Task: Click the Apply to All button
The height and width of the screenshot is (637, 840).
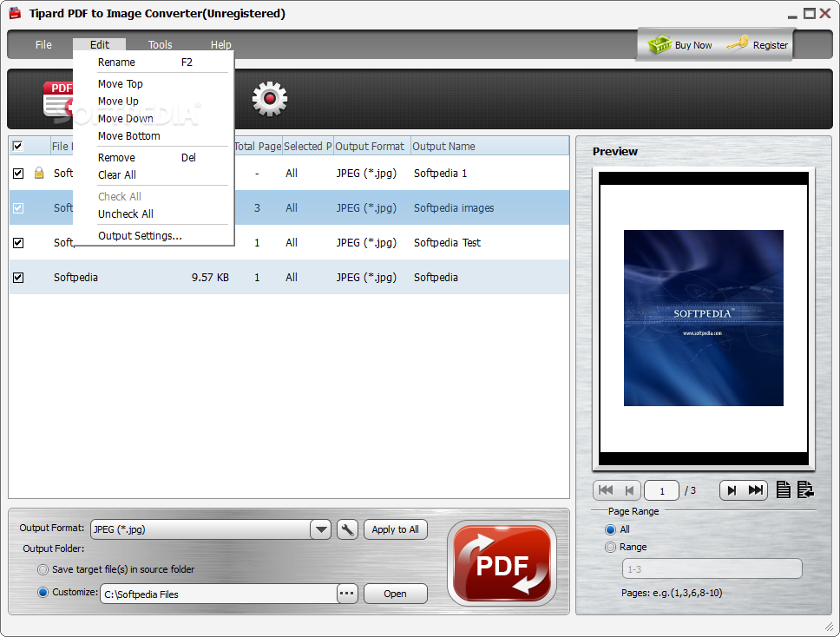Action: [x=396, y=530]
